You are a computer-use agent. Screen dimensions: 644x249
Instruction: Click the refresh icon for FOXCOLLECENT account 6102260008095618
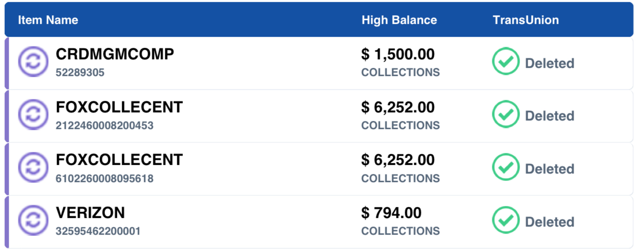point(33,168)
